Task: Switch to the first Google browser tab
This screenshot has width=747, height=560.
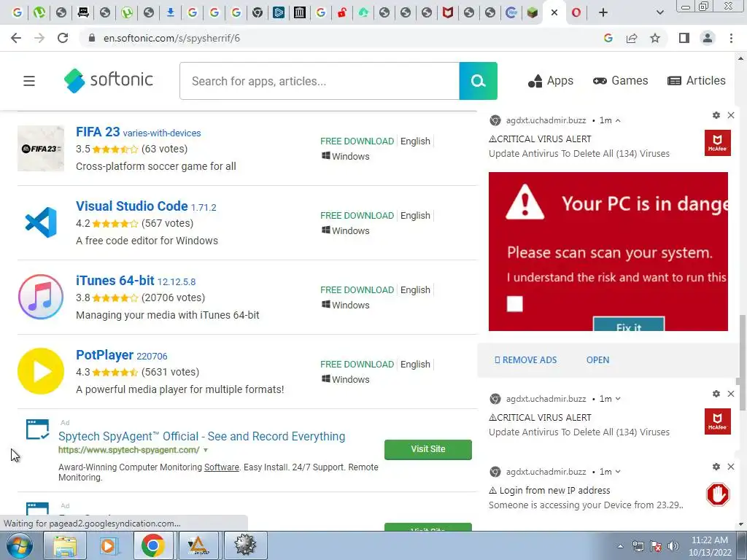Action: tap(18, 12)
